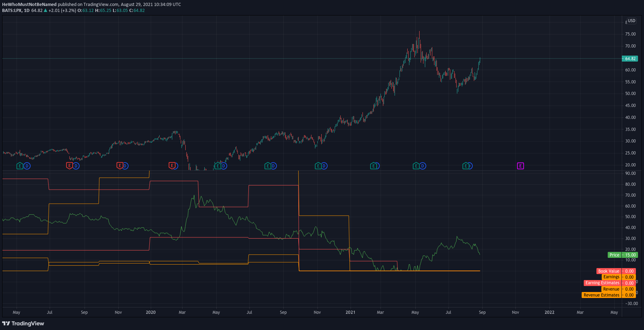The height and width of the screenshot is (330, 644).
Task: Click the 75.00 price axis label
Action: [630, 34]
